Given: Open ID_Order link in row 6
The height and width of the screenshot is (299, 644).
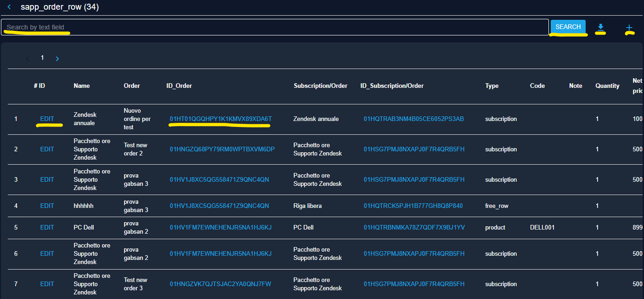Looking at the screenshot, I should pyautogui.click(x=220, y=254).
